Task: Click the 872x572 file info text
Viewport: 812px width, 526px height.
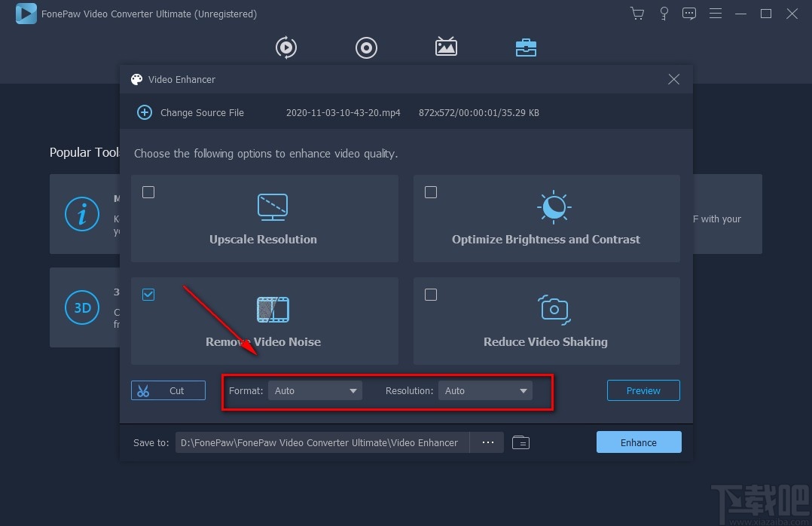Action: 478,112
